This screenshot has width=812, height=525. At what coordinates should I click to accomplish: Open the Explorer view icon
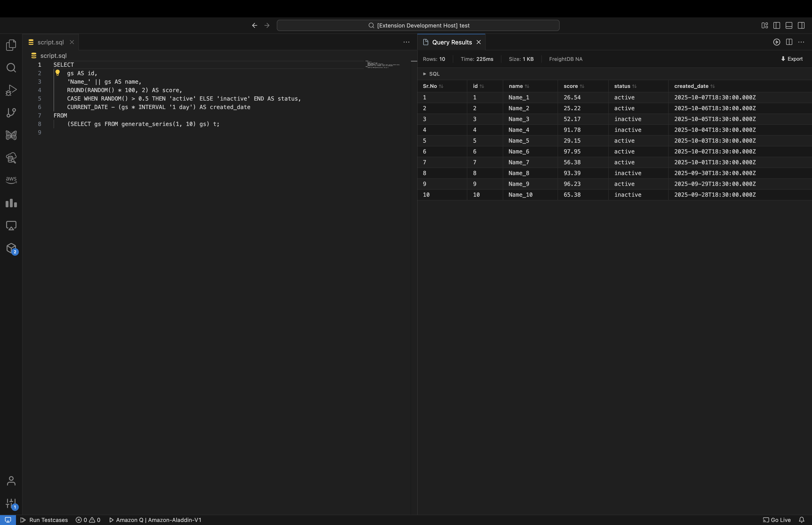11,45
